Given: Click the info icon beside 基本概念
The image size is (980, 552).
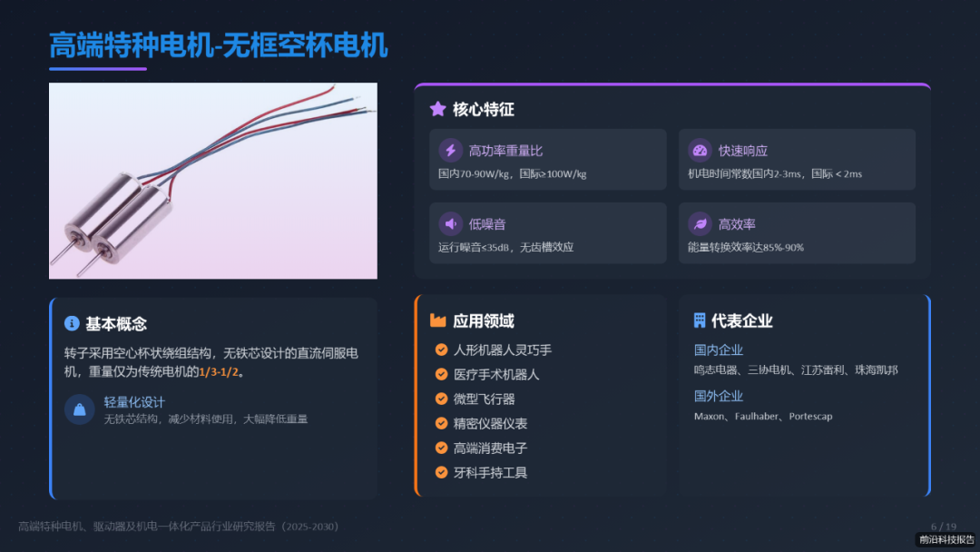Looking at the screenshot, I should click(73, 323).
